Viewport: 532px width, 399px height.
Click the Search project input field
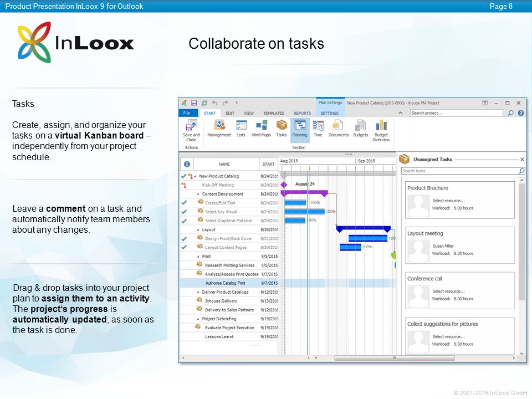pyautogui.click(x=456, y=113)
